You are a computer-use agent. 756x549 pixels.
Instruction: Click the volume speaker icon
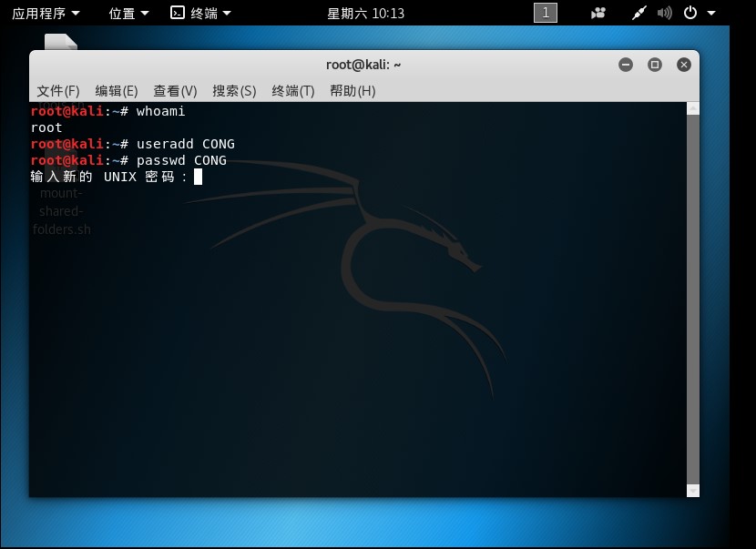point(664,13)
